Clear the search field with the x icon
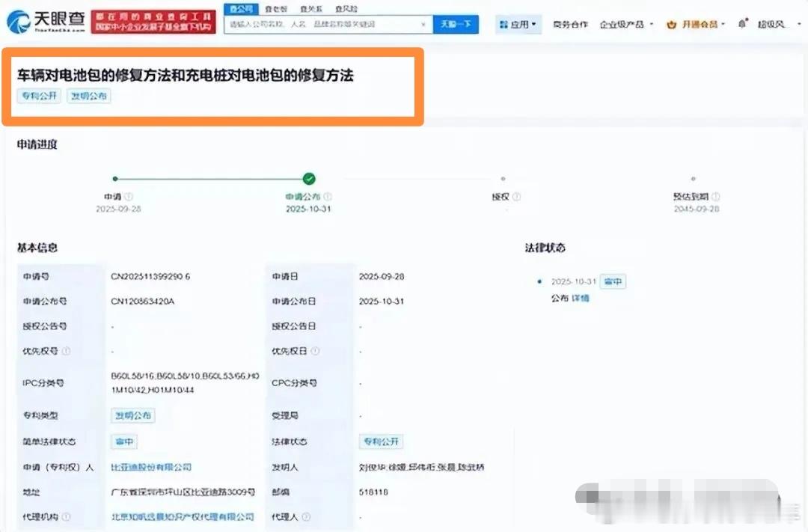The width and height of the screenshot is (808, 532). pos(423,24)
